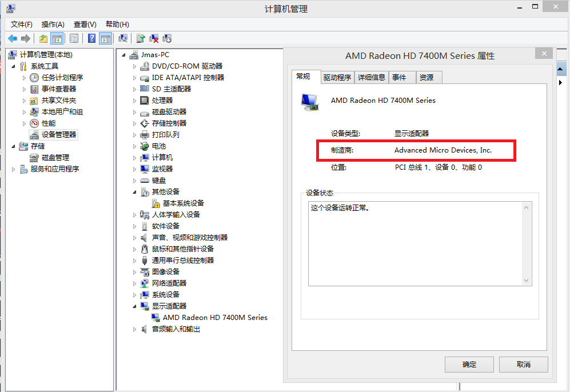
Task: Click the Update driver software toolbar icon
Action: 141,38
